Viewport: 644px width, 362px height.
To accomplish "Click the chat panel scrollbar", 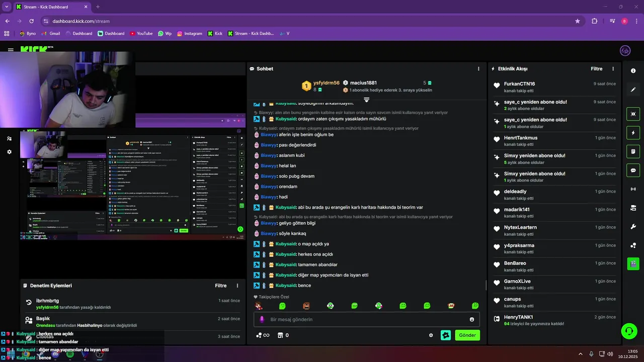I will [x=486, y=286].
